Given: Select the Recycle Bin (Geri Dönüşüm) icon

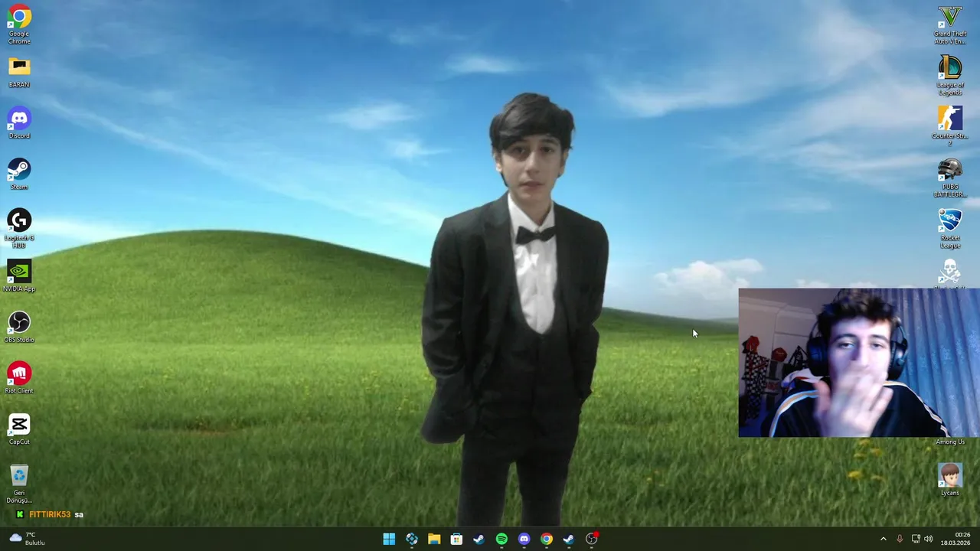Looking at the screenshot, I should pyautogui.click(x=19, y=484).
